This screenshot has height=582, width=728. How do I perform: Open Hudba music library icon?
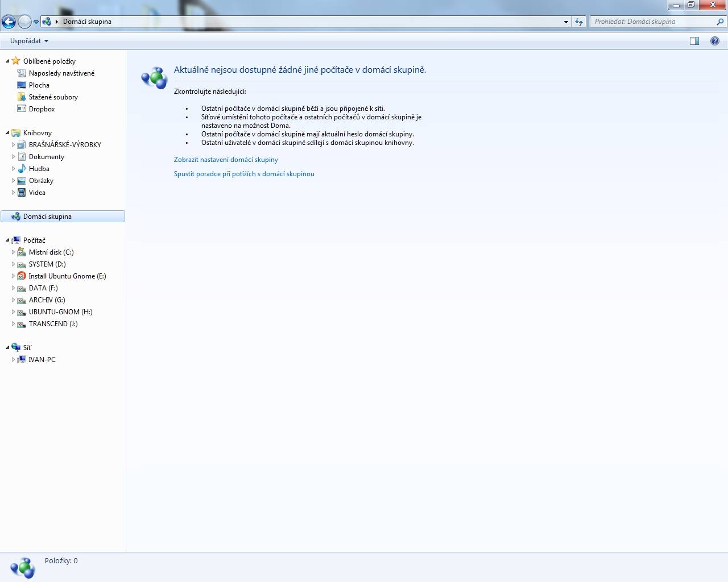click(x=22, y=168)
